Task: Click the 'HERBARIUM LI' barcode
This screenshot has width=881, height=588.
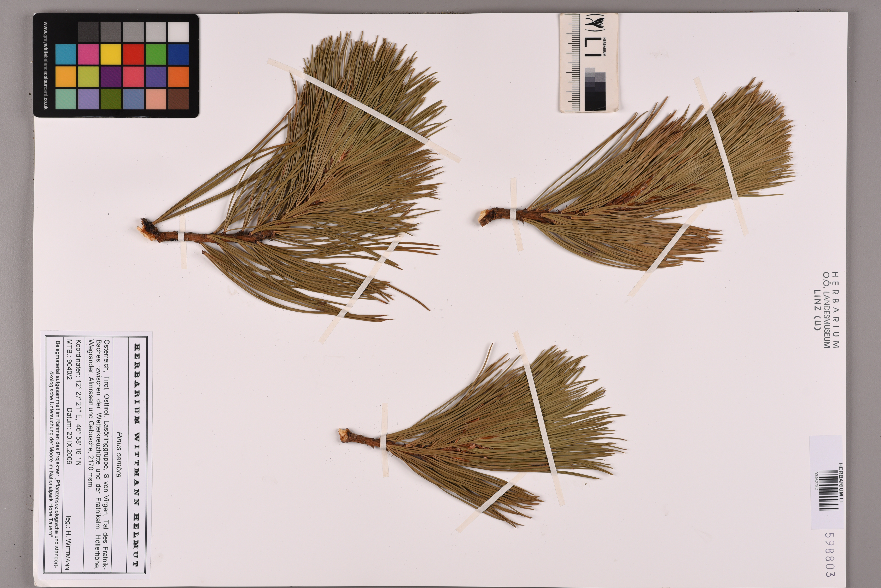Action: coord(828,490)
